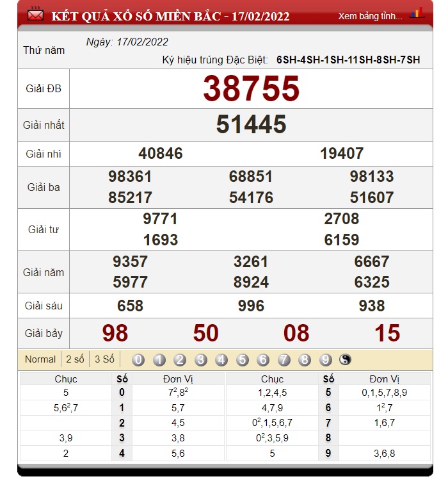Click second prize number 19407

point(342,153)
